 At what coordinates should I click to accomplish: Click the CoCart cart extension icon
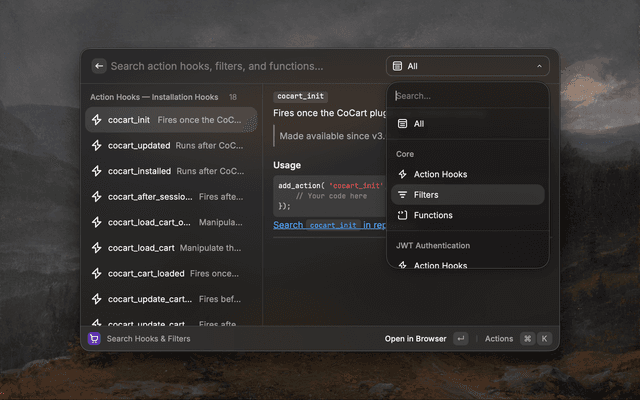click(x=94, y=339)
